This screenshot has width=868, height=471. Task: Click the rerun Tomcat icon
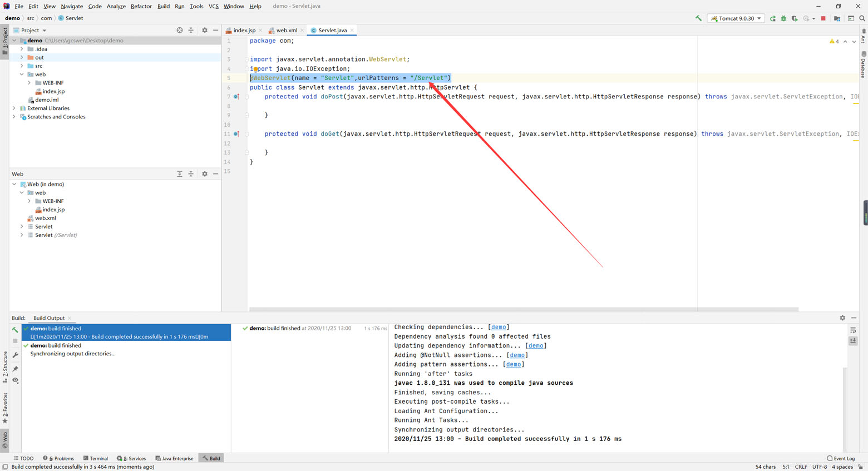click(773, 18)
